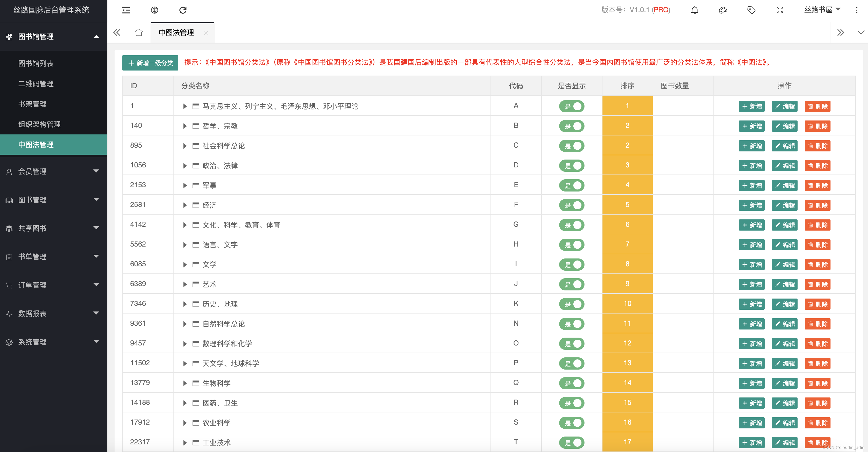Go to home tab icon
Image resolution: width=868 pixels, height=452 pixels.
click(x=139, y=33)
